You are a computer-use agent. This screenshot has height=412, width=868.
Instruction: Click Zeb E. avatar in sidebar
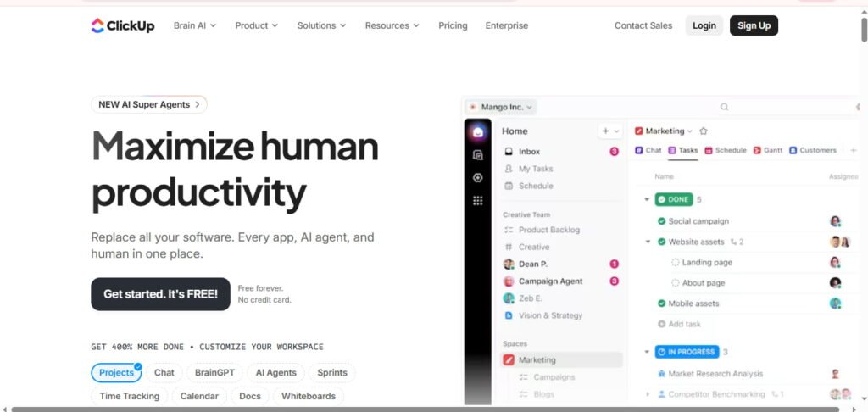click(509, 298)
